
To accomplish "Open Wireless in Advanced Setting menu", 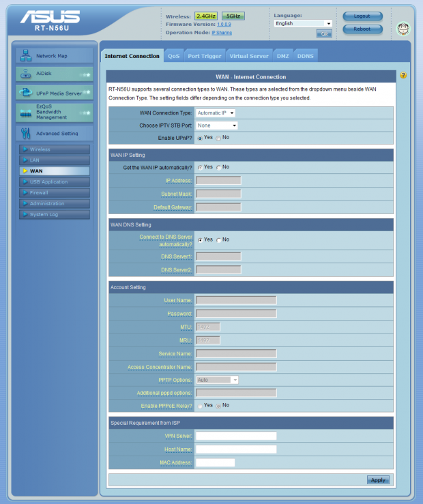I will (x=55, y=149).
